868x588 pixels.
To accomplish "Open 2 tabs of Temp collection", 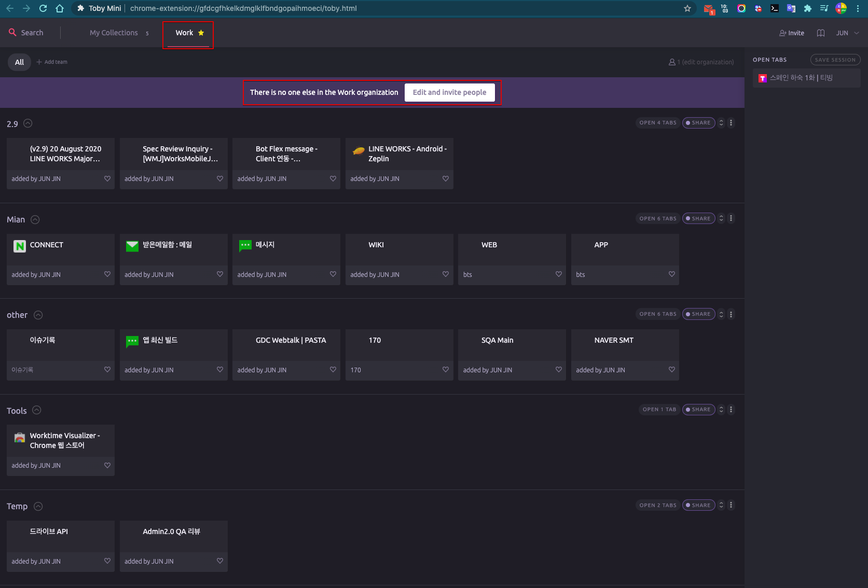I will 658,506.
